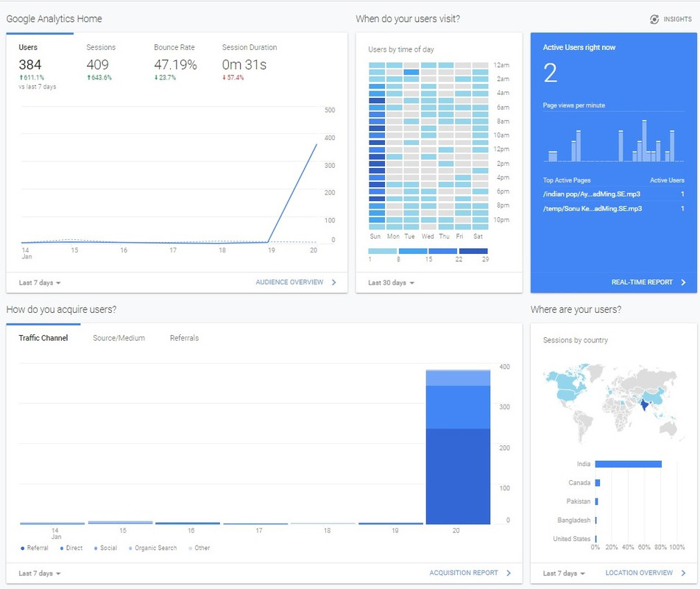
Task: Click the Real-Time Report chevron arrow
Action: [x=684, y=282]
